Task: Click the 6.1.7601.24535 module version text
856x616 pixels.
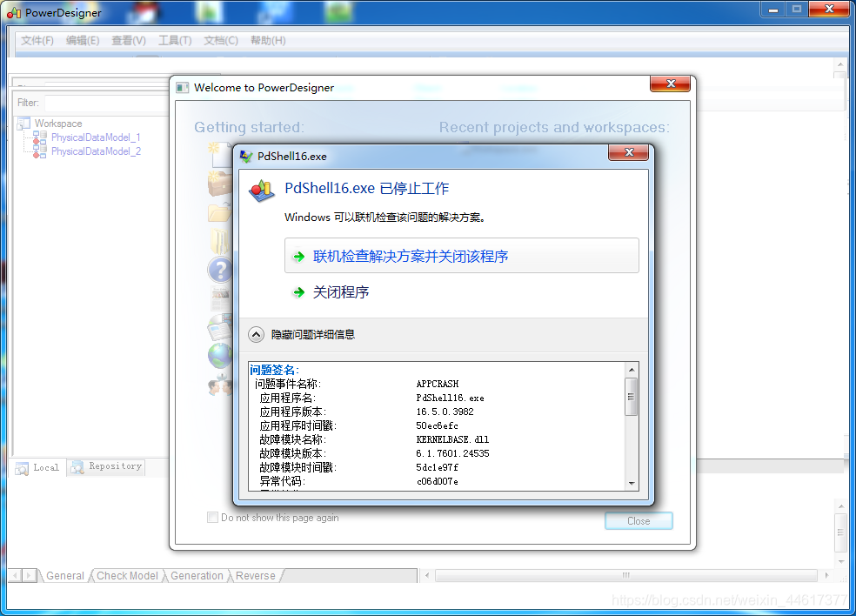Action: tap(452, 453)
